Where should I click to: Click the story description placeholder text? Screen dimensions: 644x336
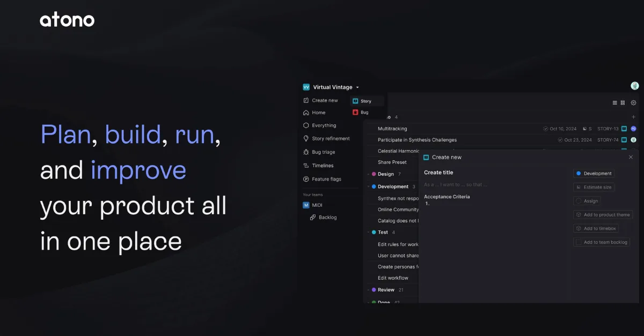click(x=456, y=185)
